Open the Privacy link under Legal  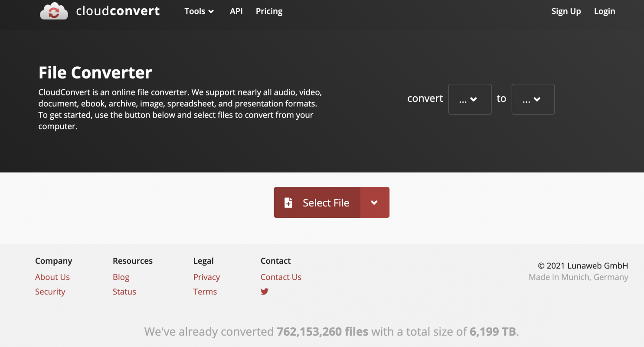coord(206,277)
